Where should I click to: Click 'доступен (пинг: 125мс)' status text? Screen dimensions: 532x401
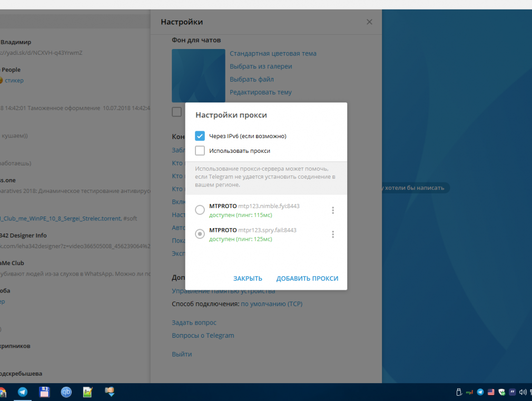click(x=241, y=239)
